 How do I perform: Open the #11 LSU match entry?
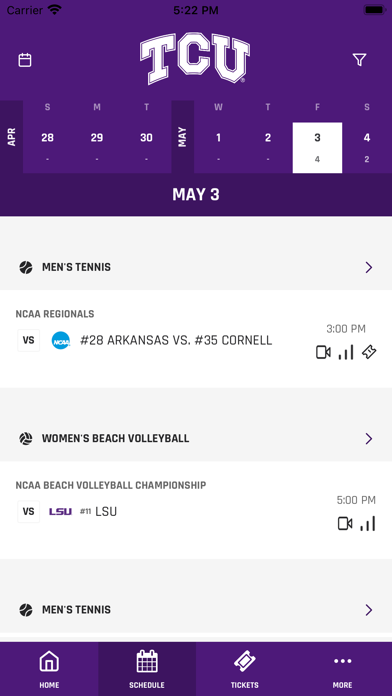(x=196, y=510)
